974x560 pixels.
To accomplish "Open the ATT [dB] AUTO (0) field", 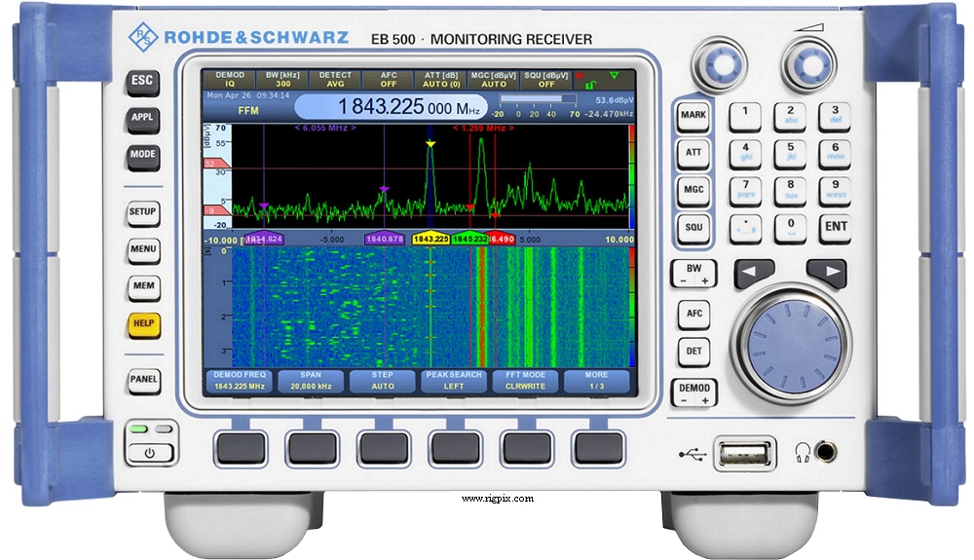I will [441, 80].
